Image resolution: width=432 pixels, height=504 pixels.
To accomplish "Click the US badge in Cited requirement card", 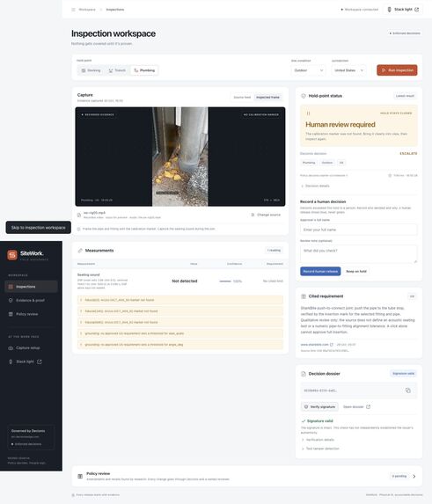I will (x=412, y=296).
